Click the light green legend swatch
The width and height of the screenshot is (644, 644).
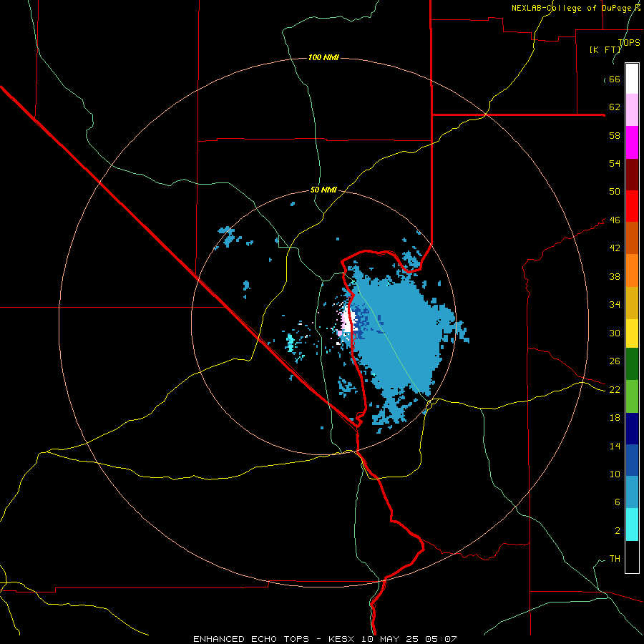tap(632, 396)
